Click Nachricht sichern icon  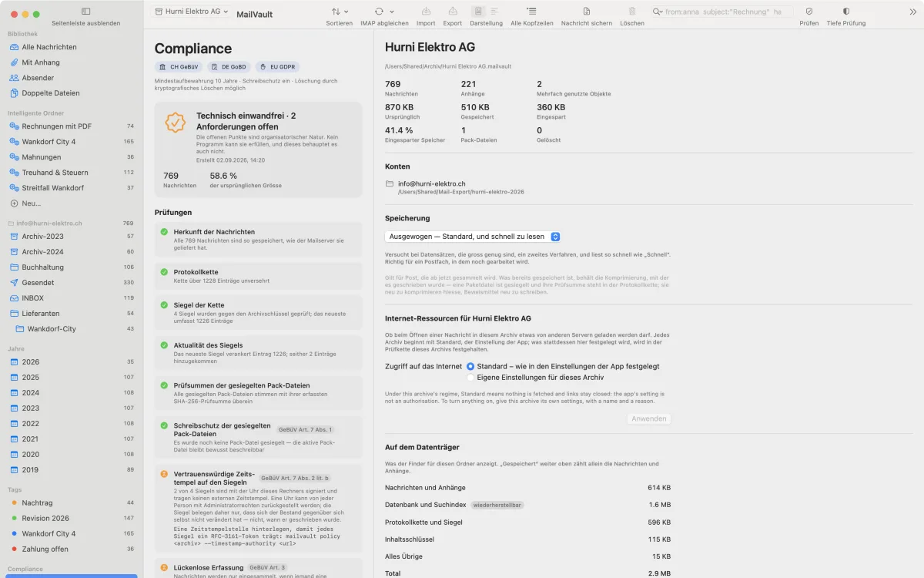point(587,12)
